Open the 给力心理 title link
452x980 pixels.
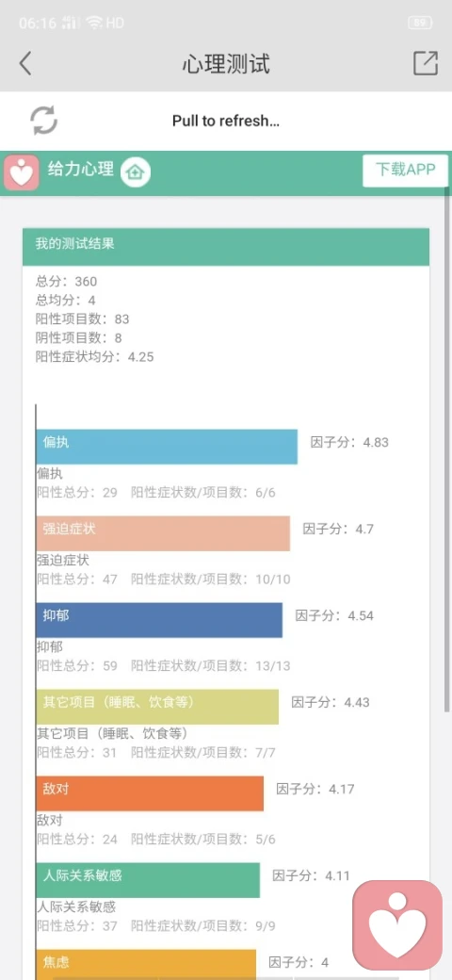pos(81,169)
